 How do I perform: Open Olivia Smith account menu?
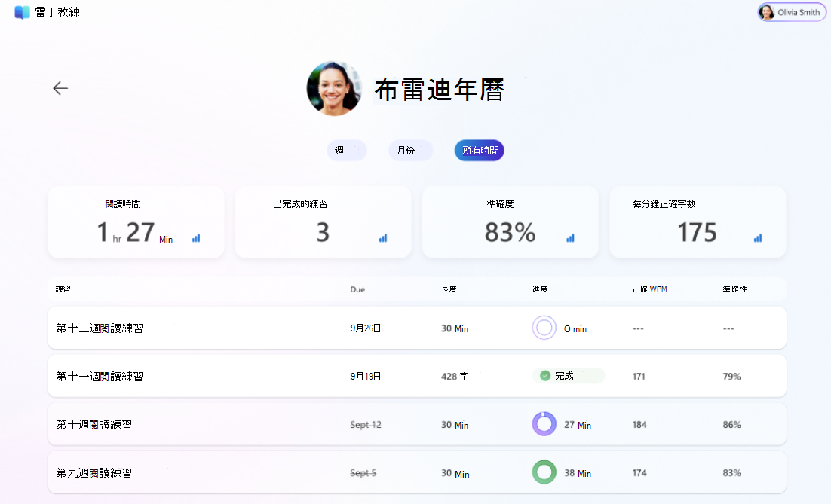[791, 12]
